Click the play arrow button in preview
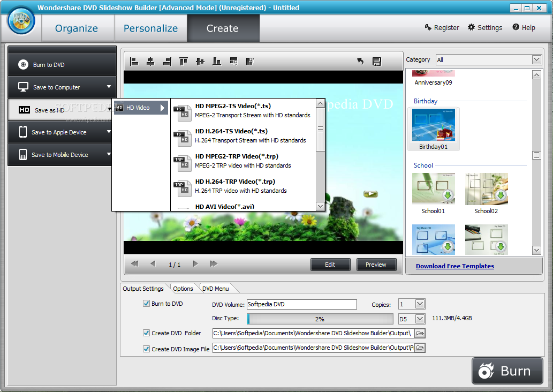 tap(370, 194)
